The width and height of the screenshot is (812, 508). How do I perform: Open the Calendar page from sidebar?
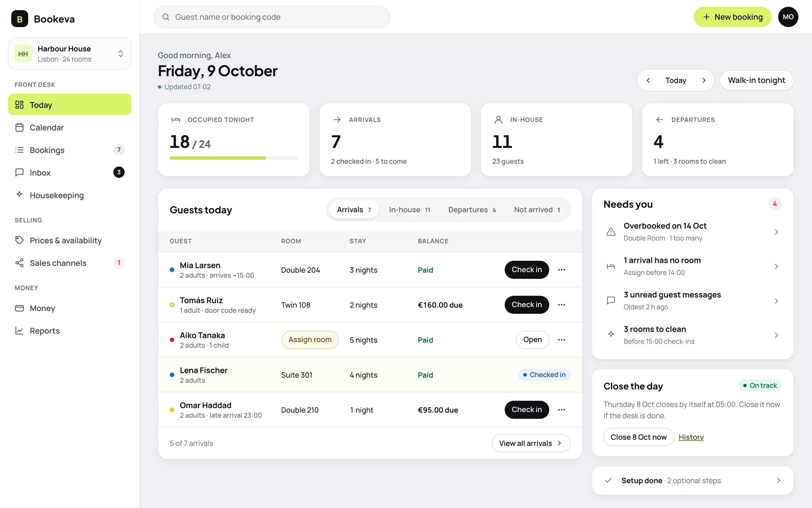tap(69, 127)
